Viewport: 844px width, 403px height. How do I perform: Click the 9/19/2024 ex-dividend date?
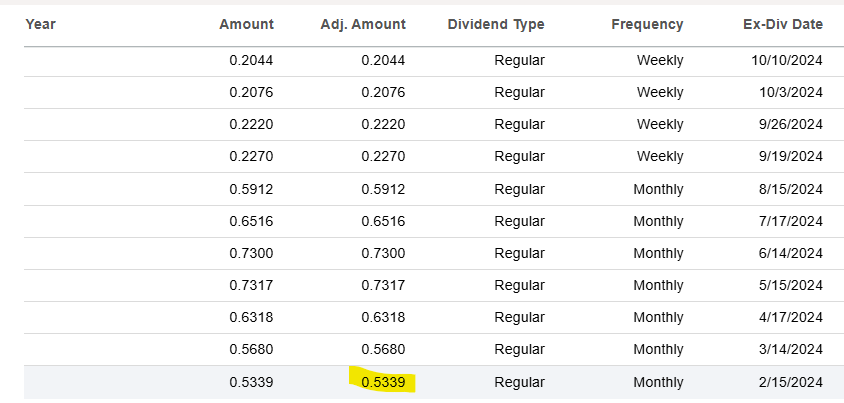(791, 157)
